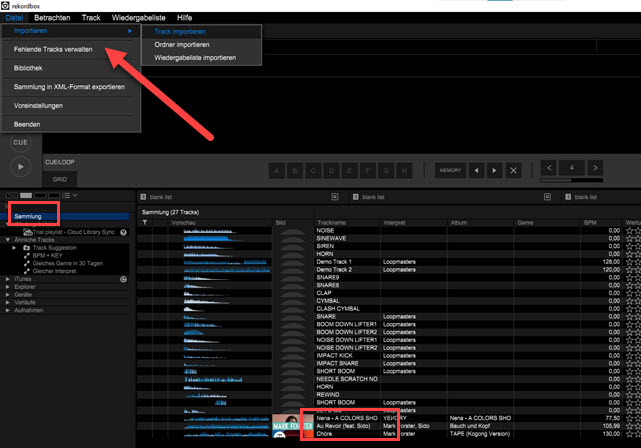Select hot cue H pad

[404, 170]
